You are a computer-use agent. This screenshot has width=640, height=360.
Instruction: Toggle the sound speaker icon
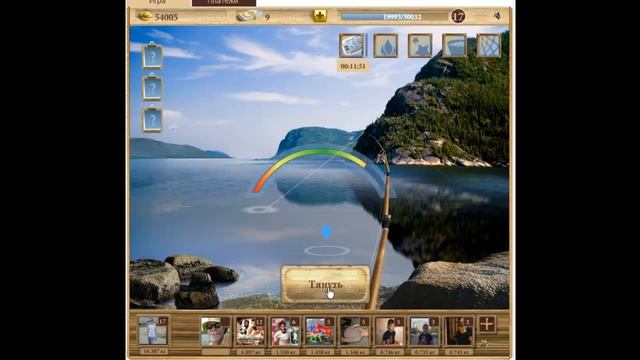pyautogui.click(x=498, y=16)
